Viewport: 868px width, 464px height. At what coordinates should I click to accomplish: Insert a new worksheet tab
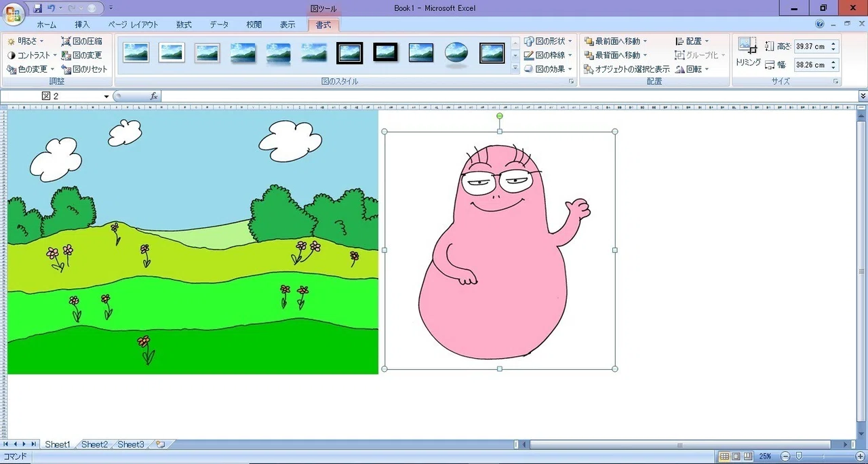click(160, 444)
